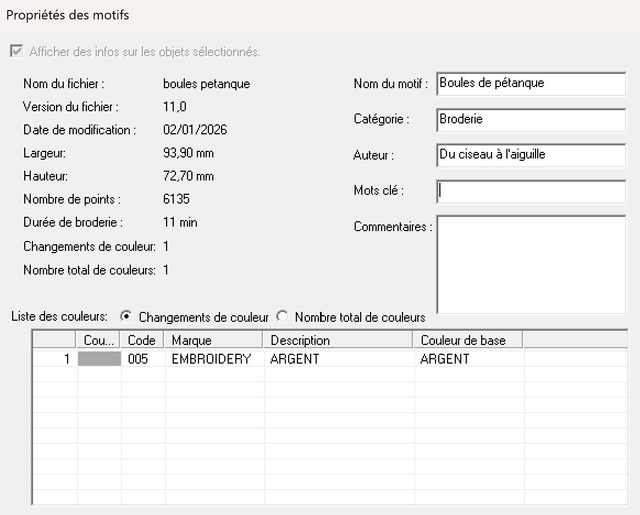
Task: Click ARGENT in the 'Couleur de base' column
Action: click(445, 359)
